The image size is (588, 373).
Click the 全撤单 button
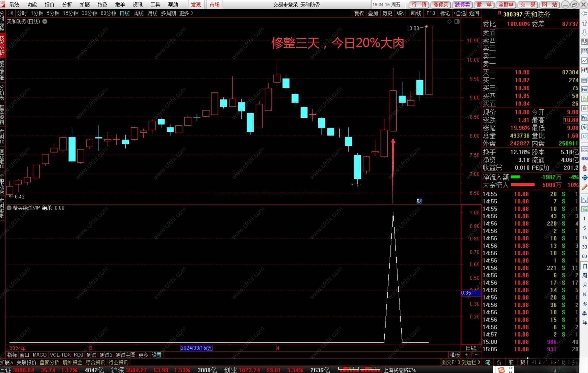tap(506, 4)
